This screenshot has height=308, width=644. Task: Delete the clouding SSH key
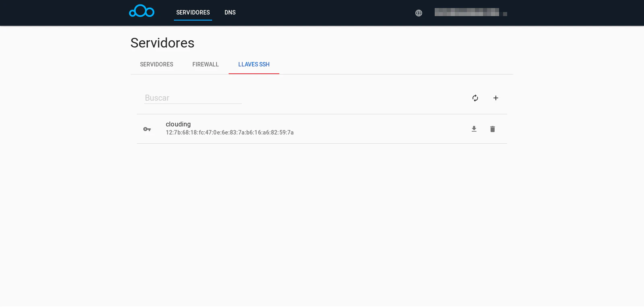(492, 129)
